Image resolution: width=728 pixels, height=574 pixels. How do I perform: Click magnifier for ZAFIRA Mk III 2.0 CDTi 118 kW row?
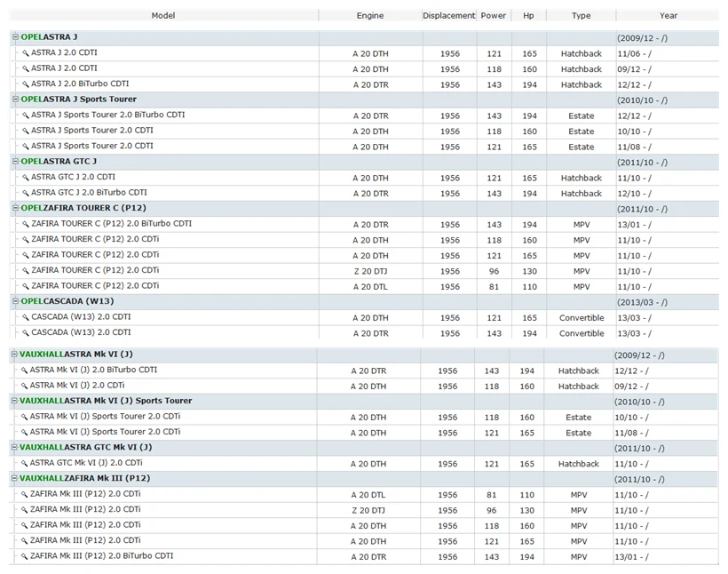[24, 525]
